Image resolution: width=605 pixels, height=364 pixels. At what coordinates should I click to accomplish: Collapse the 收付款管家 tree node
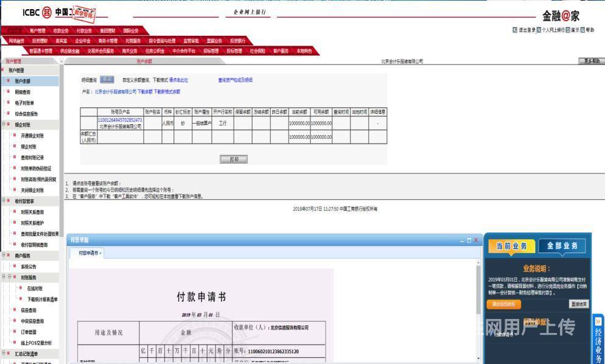tap(4, 201)
